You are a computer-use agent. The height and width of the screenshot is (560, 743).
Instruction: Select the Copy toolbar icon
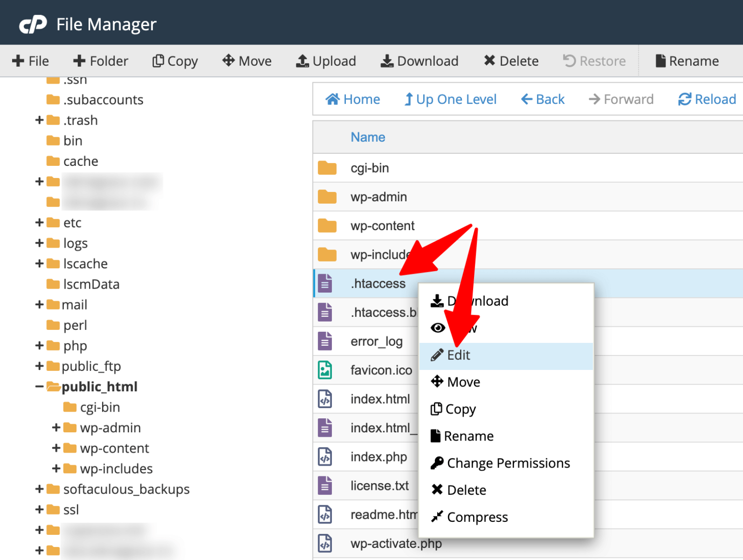(175, 61)
